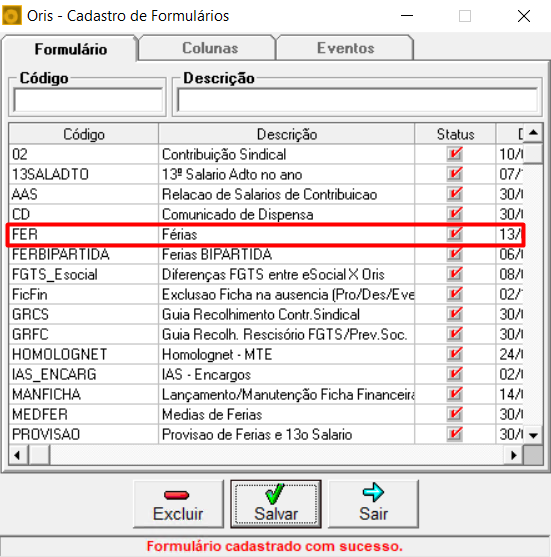Toggle Status checkbox for PROVISAO row
The width and height of the screenshot is (551, 557).
[455, 434]
